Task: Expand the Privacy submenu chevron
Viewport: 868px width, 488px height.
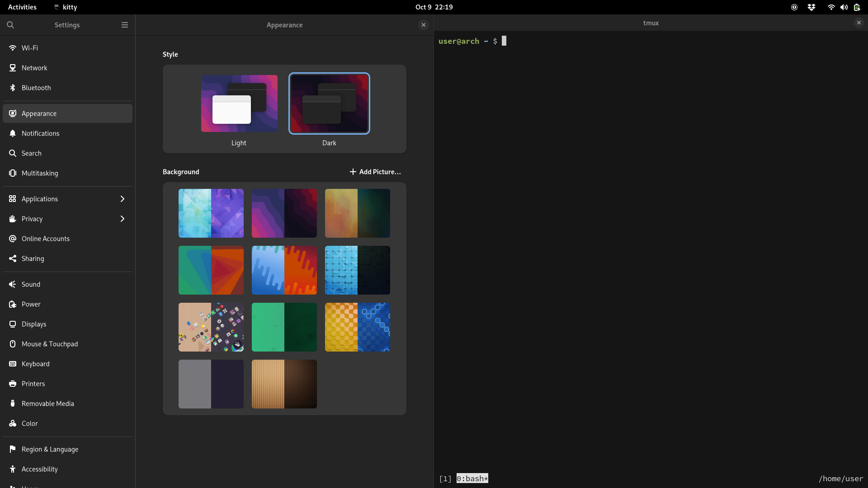Action: (x=122, y=219)
